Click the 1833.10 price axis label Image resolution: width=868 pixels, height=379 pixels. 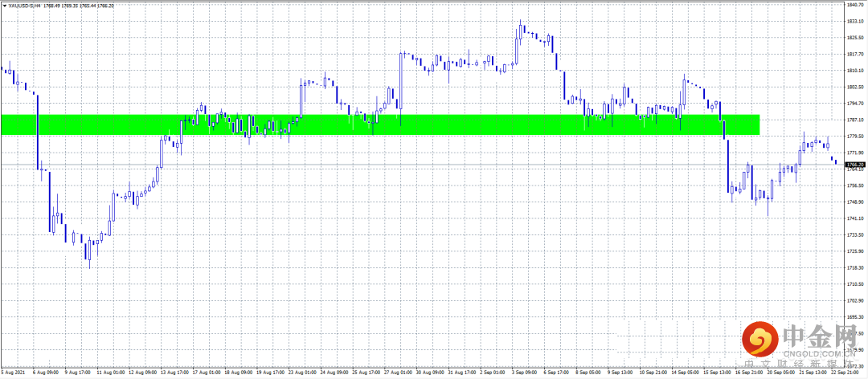[856, 22]
